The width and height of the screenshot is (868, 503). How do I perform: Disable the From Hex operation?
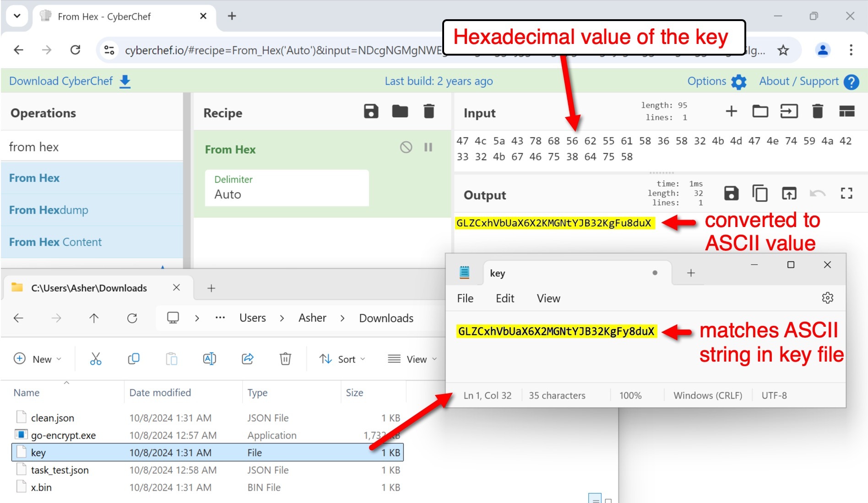[x=406, y=147]
